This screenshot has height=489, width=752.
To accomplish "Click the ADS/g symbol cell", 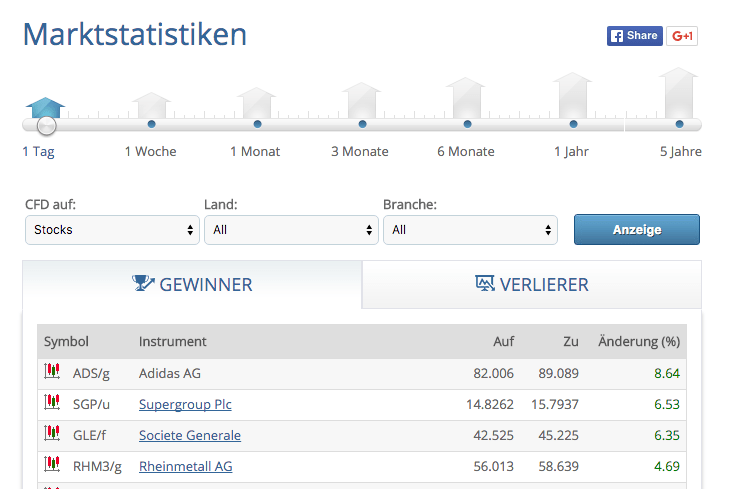I will click(x=91, y=373).
